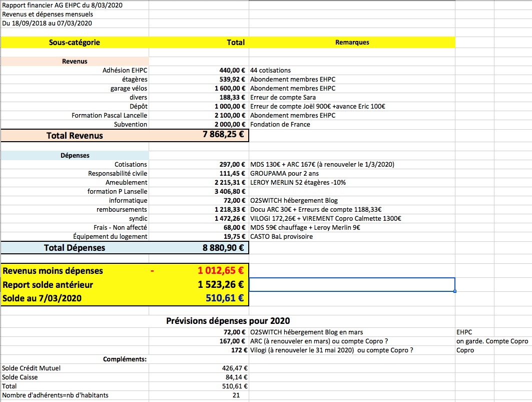Select the 1 523,26 € previous balance value
The width and height of the screenshot is (532, 402).
(220, 285)
